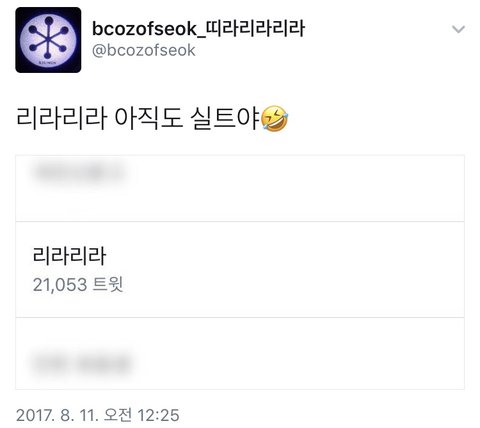Click the 오전 12:25 time text
Viewport: 480px width, 428px height.
[142, 415]
